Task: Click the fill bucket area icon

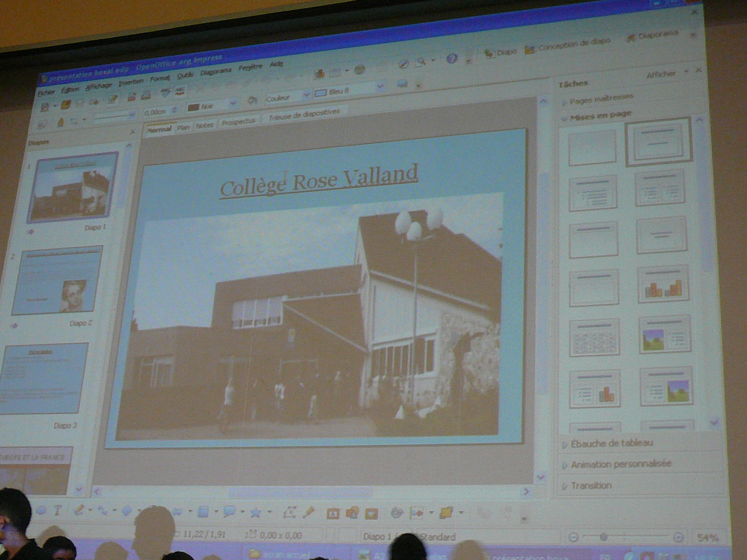Action: (x=253, y=100)
